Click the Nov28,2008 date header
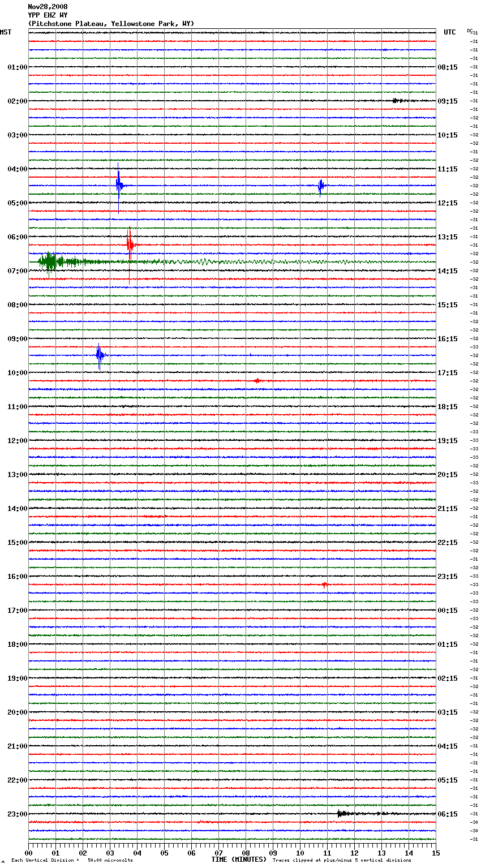Image resolution: width=481 pixels, height=868 pixels. [x=48, y=7]
